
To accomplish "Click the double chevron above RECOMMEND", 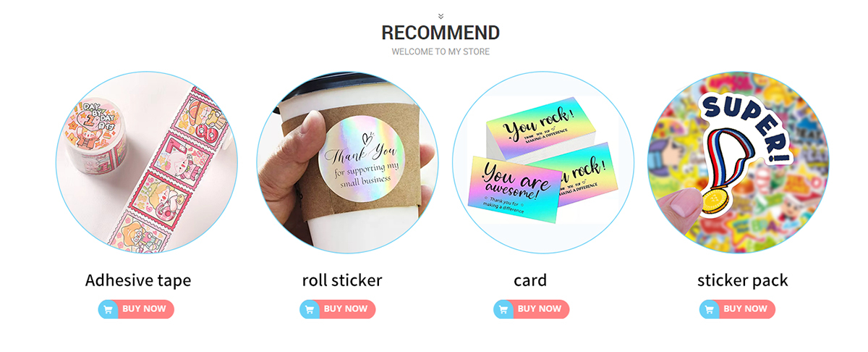I will 441,16.
